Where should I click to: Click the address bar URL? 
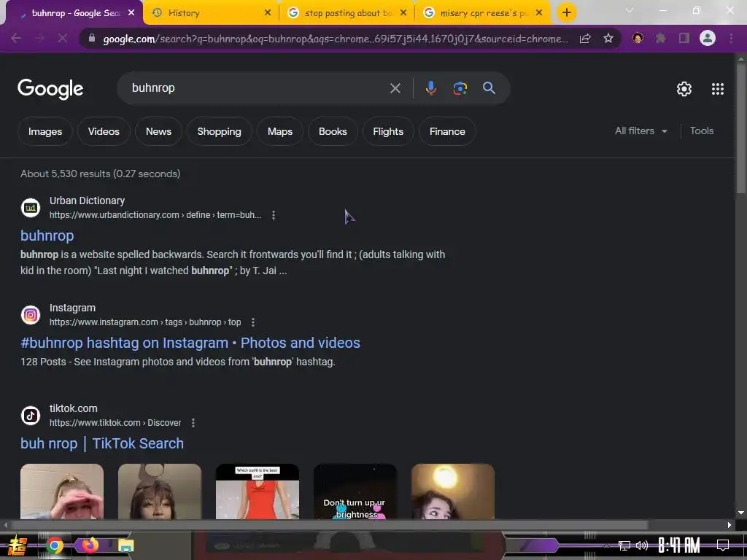336,39
